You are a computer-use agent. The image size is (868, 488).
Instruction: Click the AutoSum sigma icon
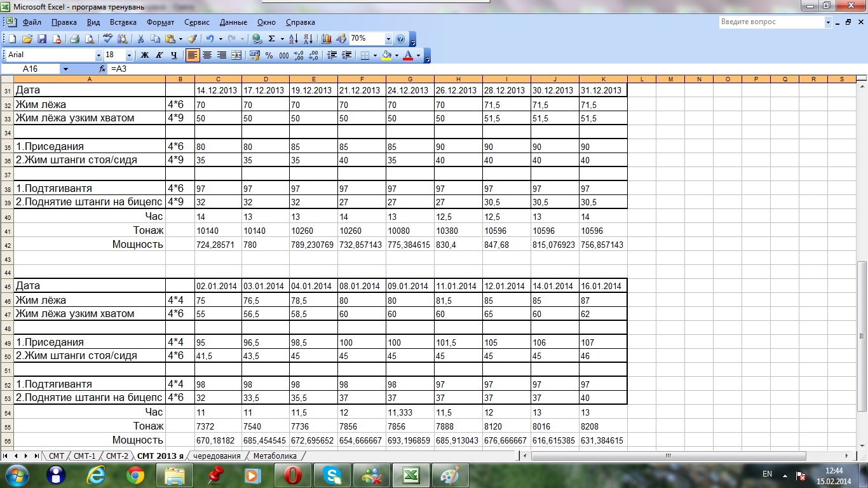pyautogui.click(x=272, y=39)
